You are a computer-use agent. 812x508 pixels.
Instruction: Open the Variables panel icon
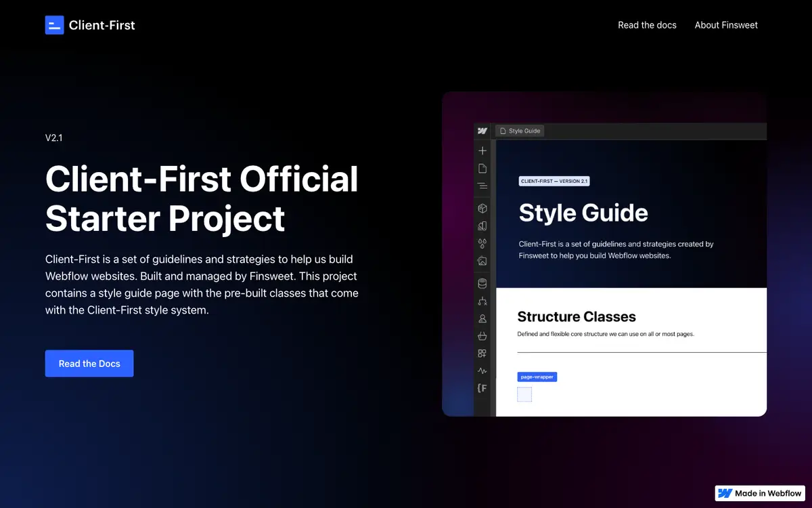(x=482, y=226)
